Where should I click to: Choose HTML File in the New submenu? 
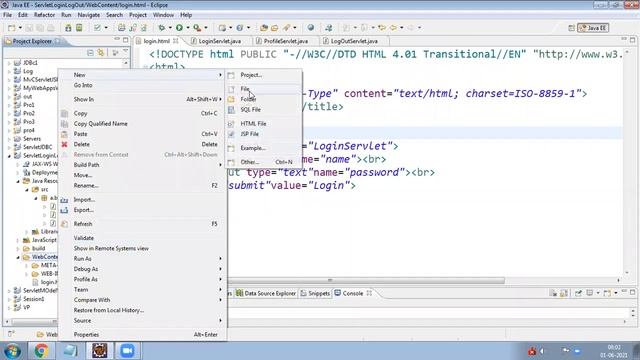coord(263,123)
